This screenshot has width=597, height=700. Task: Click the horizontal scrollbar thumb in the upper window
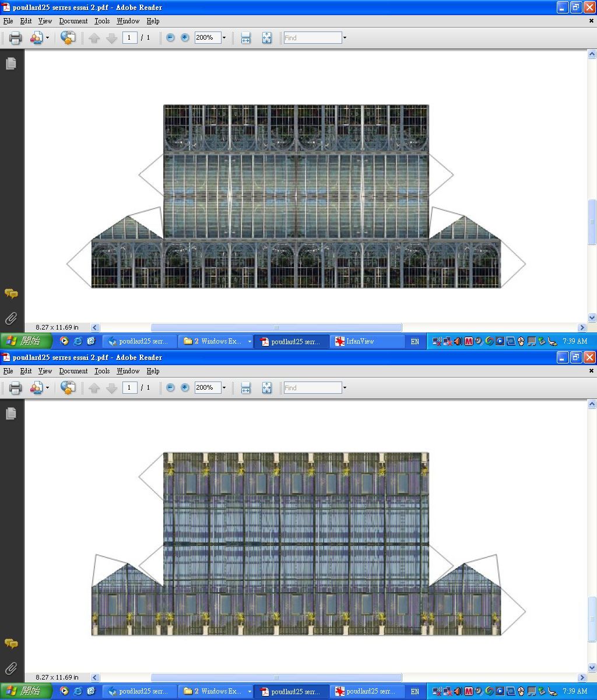(276, 328)
